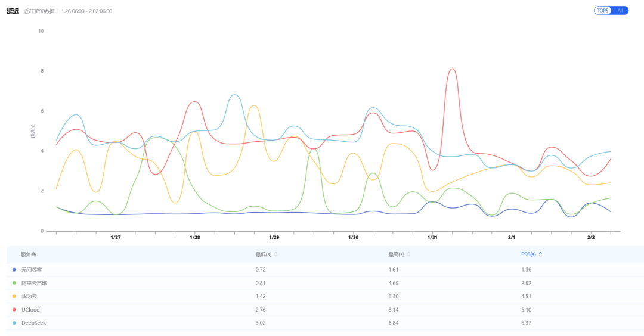Image resolution: width=644 pixels, height=336 pixels.
Task: Click the 最高(s) column header
Action: point(396,254)
